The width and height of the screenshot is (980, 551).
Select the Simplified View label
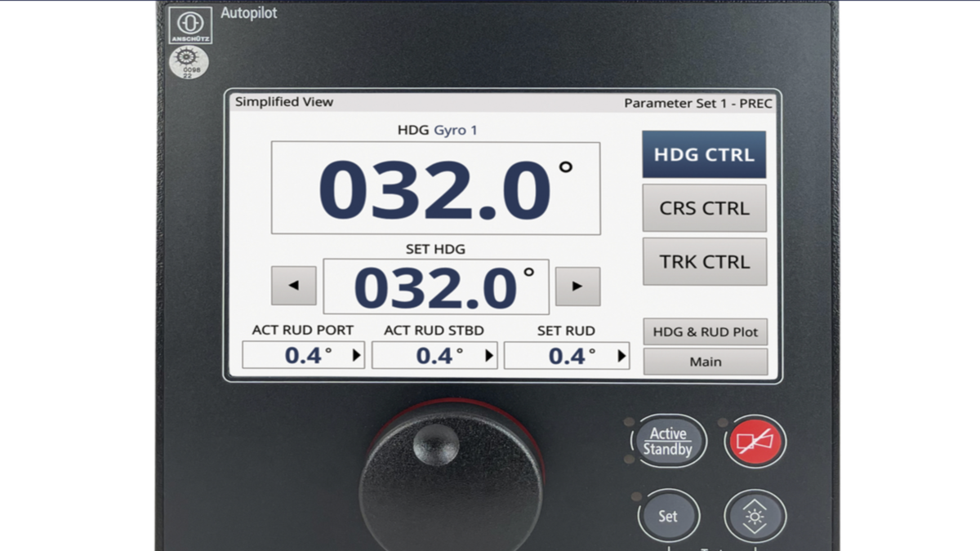[283, 101]
